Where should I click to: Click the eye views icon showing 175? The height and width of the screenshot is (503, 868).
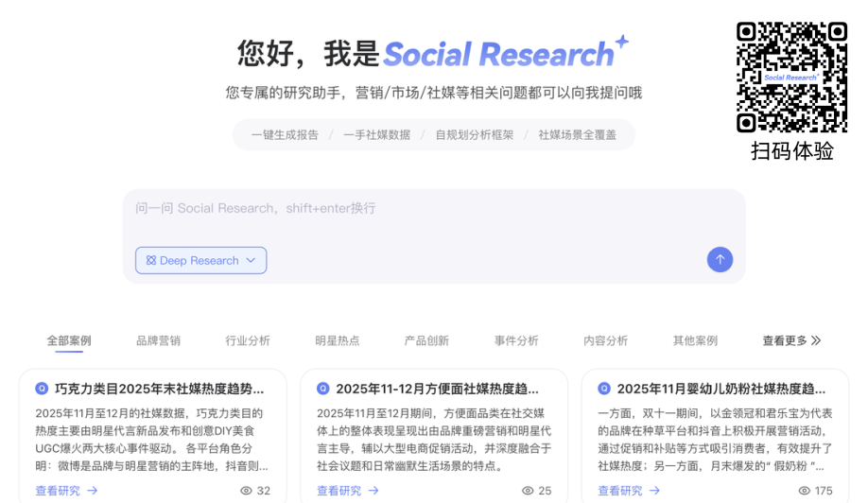tap(804, 491)
